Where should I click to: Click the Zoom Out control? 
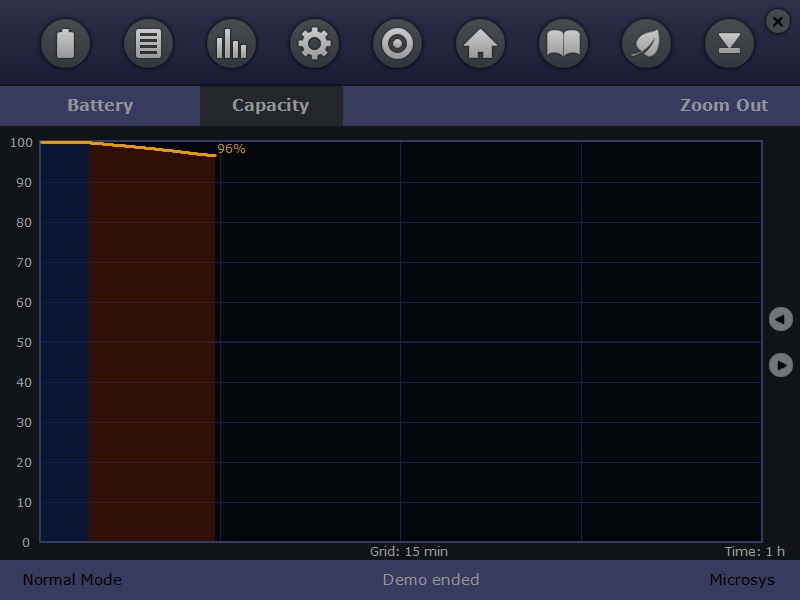pyautogui.click(x=726, y=105)
